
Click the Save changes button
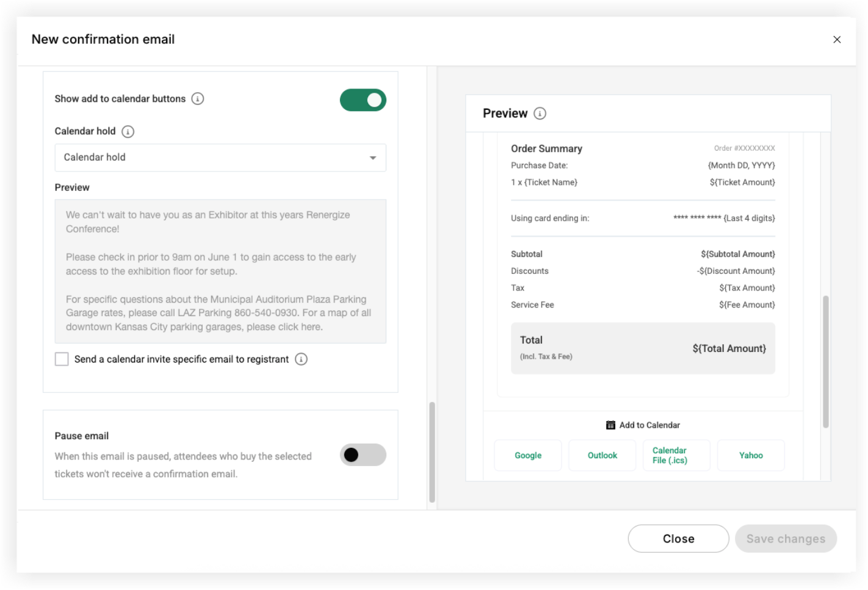786,539
